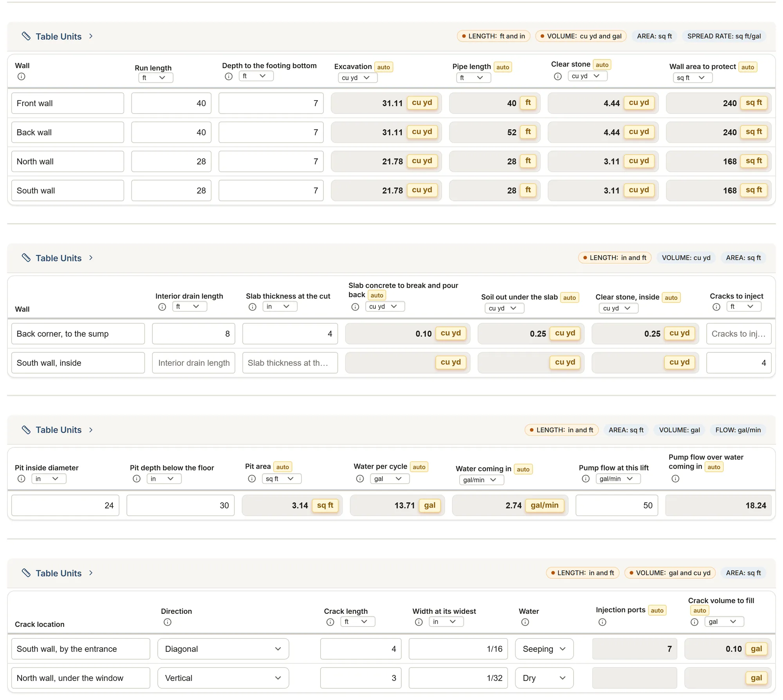Screen dimensions: 783x700
Task: Click the Front wall run length field
Action: [x=171, y=103]
